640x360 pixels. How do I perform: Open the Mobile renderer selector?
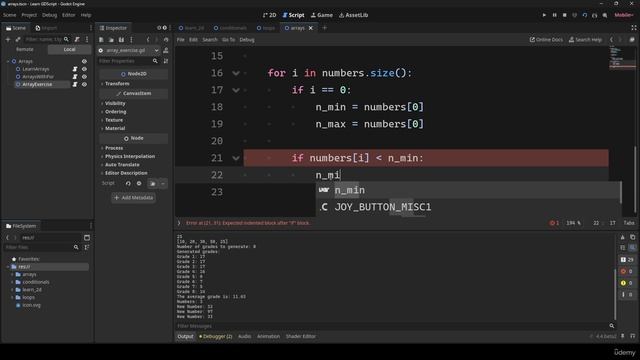coord(624,15)
